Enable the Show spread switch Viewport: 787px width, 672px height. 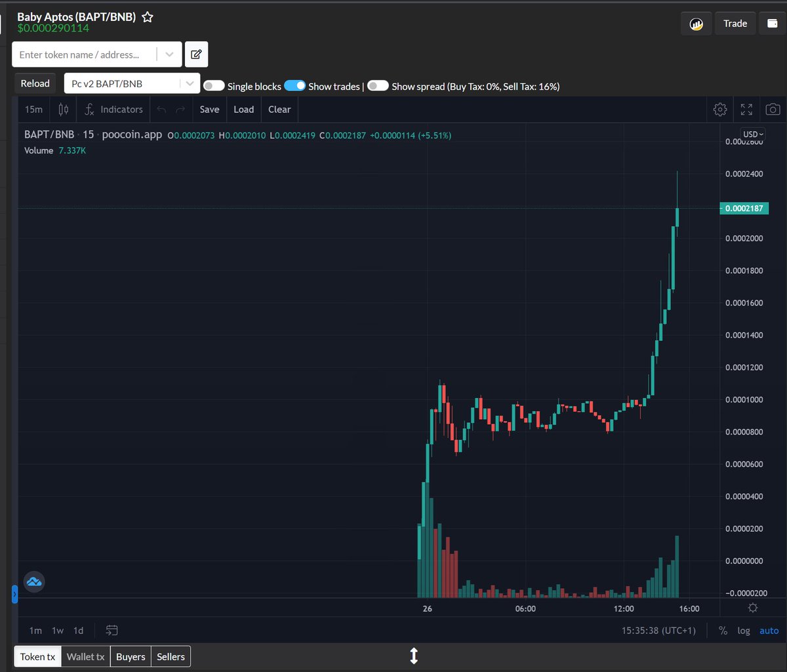[x=378, y=86]
